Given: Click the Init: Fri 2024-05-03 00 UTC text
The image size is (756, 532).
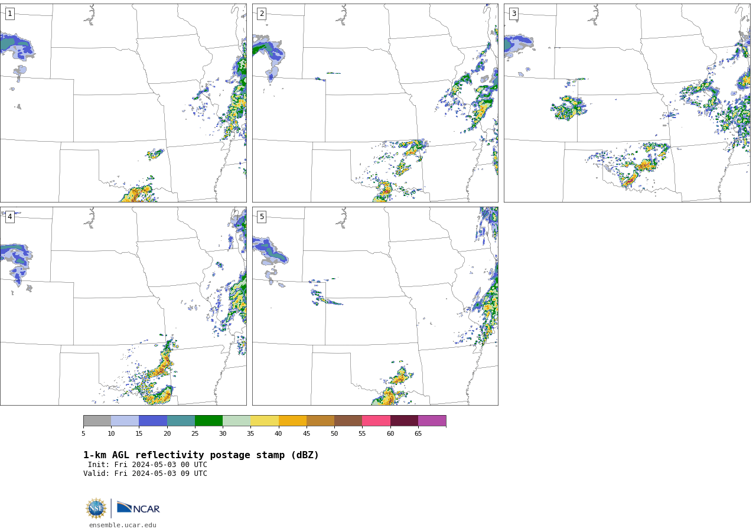Looking at the screenshot, I should (148, 465).
